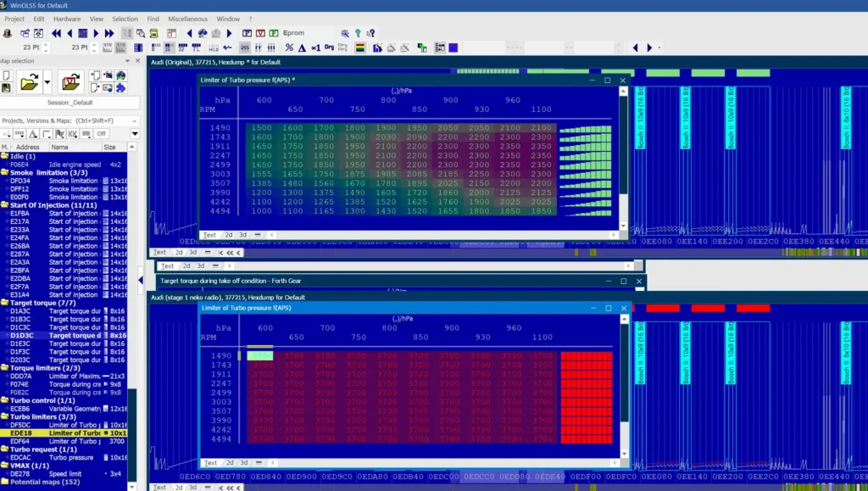
Task: Click the Org original values toolbar icon
Action: tap(330, 47)
